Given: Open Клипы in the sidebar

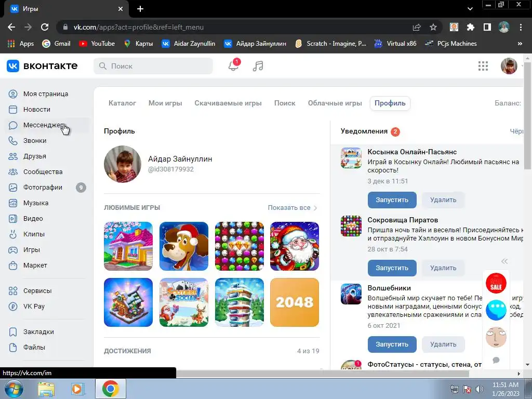Looking at the screenshot, I should coord(34,234).
